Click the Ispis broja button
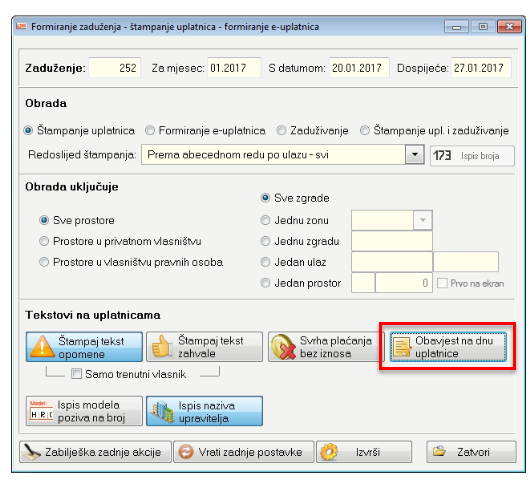Screen dimensions: 531x483 pos(472,156)
